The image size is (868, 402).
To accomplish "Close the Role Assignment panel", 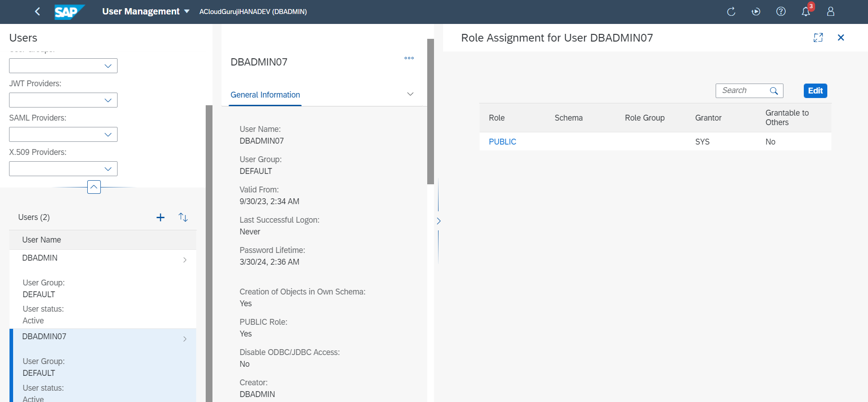I will click(841, 38).
